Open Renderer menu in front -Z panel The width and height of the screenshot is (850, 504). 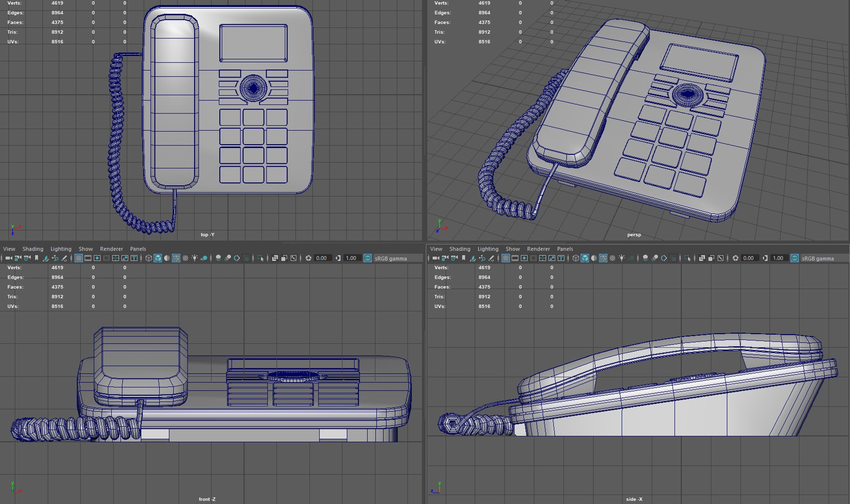click(111, 249)
